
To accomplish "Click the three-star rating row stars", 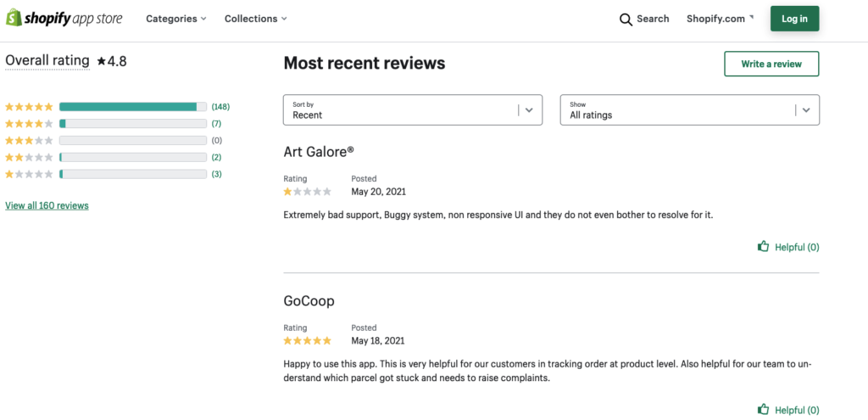I will coord(29,140).
